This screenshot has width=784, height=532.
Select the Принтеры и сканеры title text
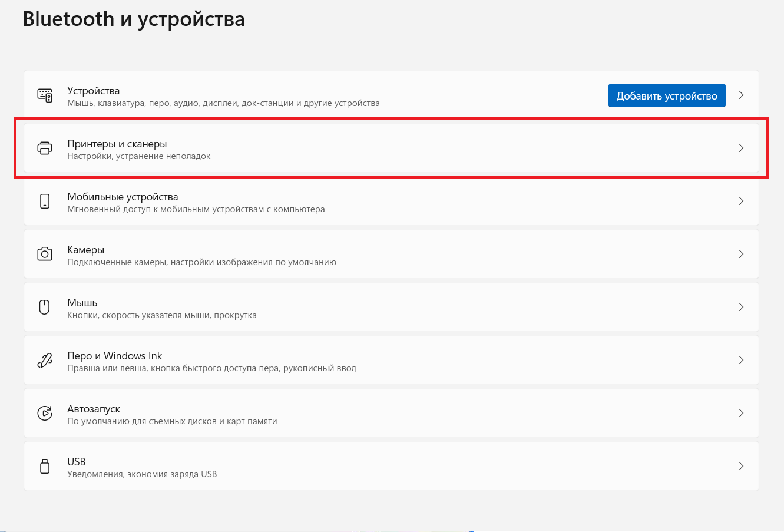pyautogui.click(x=117, y=144)
